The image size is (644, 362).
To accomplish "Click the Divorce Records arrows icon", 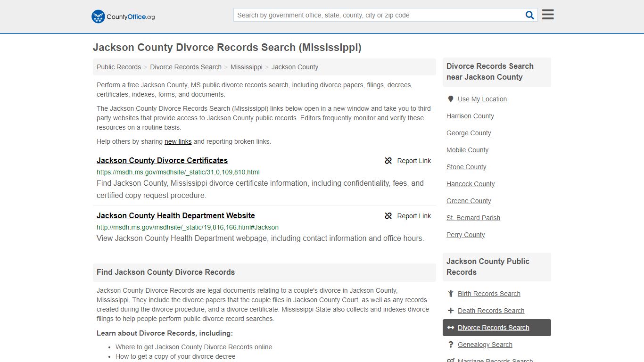I will [x=451, y=328].
